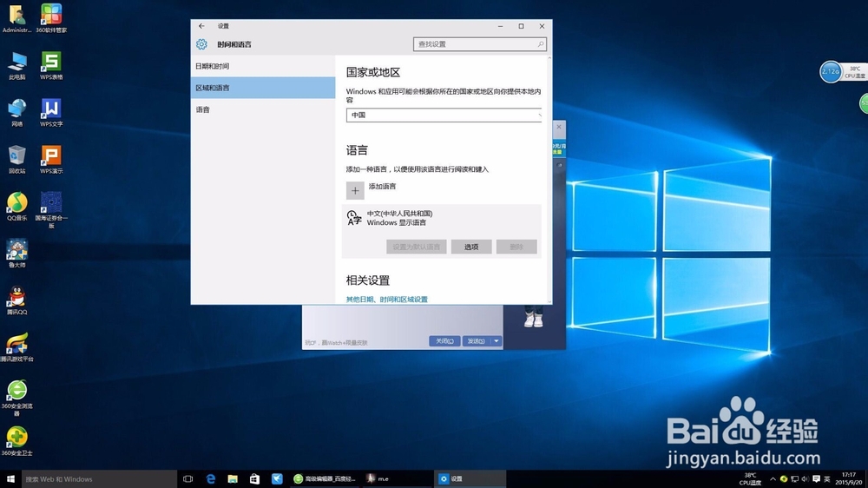Image resolution: width=868 pixels, height=488 pixels.
Task: Select the 360安全浏览器 desktop icon
Action: coord(16,399)
